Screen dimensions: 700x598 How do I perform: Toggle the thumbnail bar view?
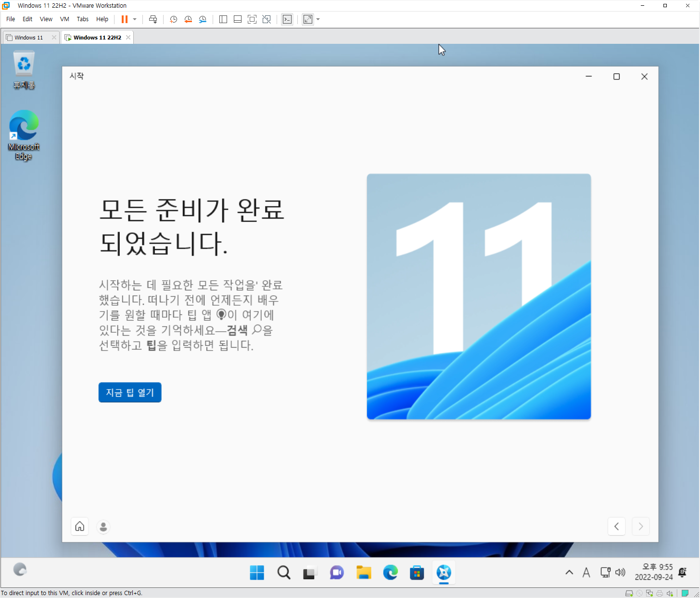238,19
